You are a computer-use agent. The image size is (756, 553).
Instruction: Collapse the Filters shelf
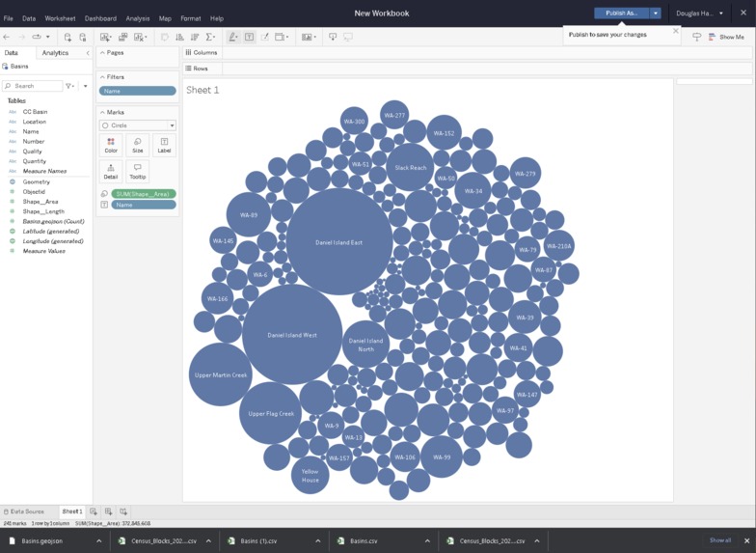[102, 77]
